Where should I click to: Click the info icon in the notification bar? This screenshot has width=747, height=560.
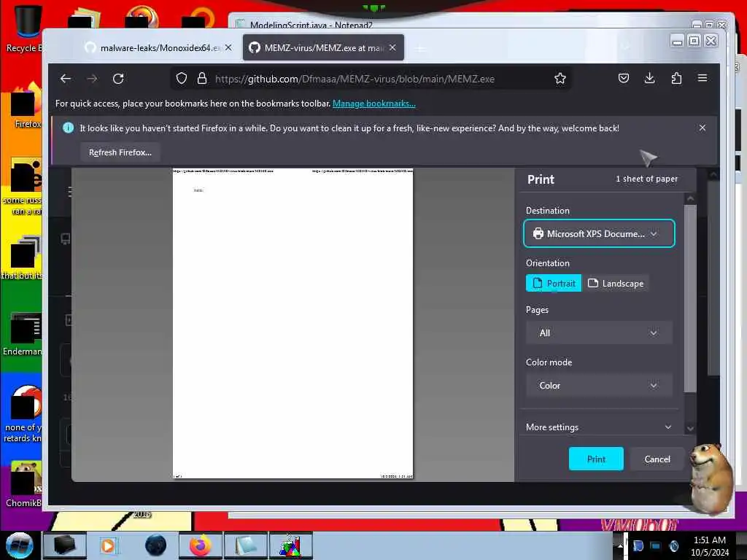coord(68,128)
